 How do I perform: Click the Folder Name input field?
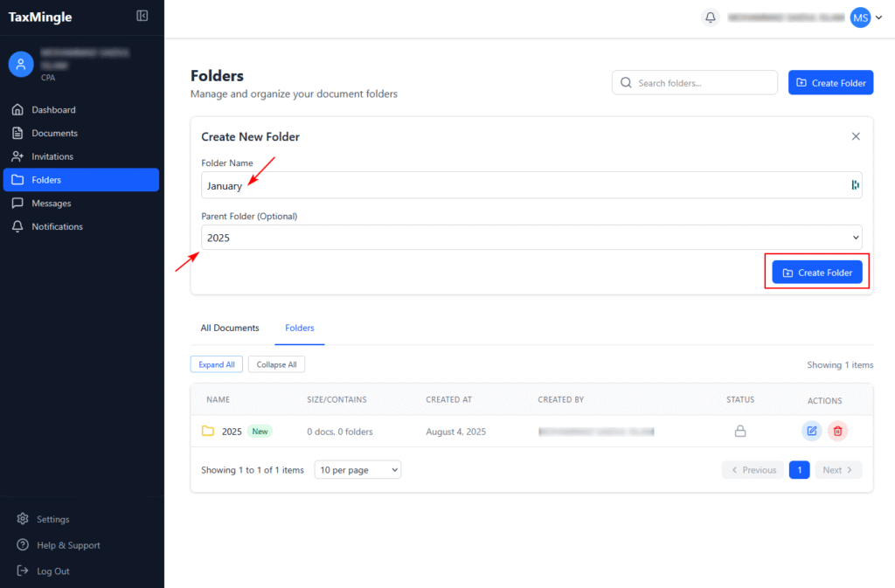click(524, 185)
